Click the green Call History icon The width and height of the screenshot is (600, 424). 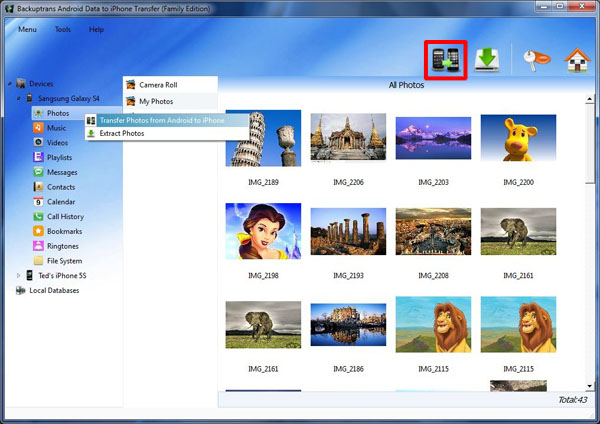[38, 216]
